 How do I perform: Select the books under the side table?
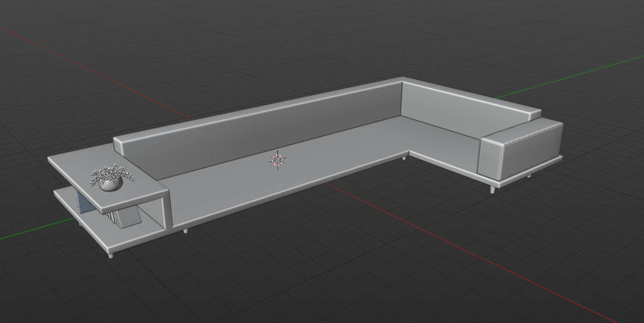tap(125, 216)
